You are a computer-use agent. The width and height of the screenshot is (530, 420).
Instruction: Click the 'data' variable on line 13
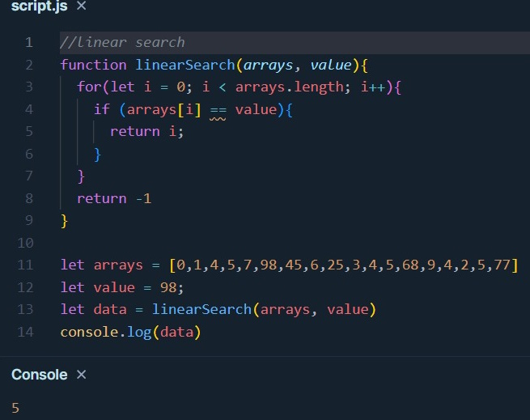[110, 309]
